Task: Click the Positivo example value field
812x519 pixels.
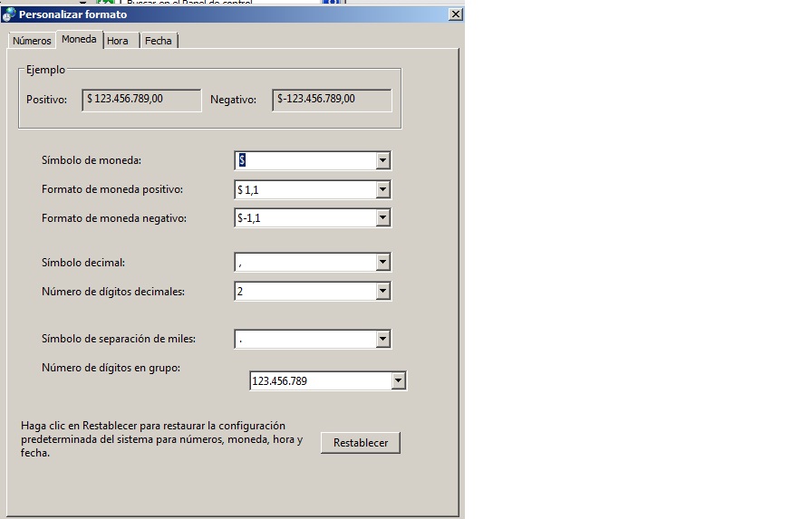Action: (141, 100)
